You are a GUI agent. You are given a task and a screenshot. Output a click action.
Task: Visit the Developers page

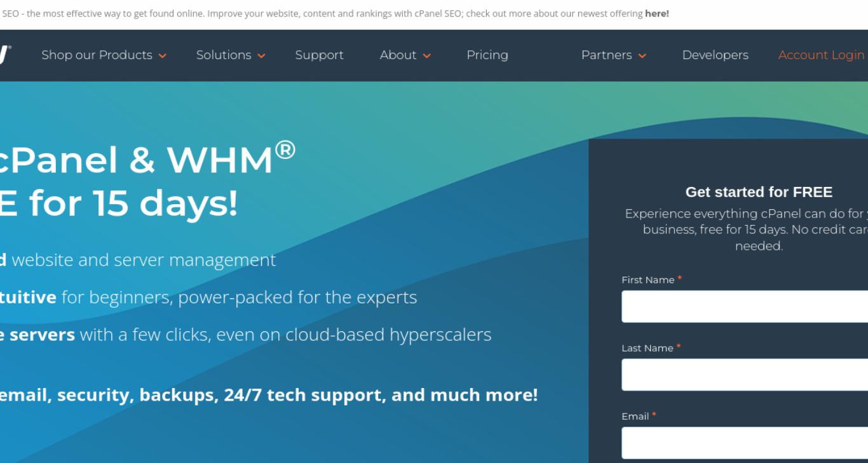715,55
